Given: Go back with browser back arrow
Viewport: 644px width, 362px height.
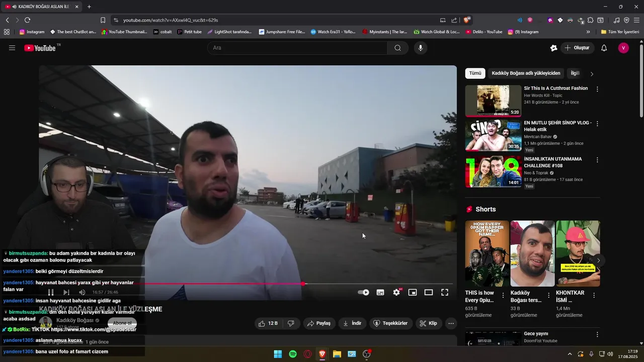Looking at the screenshot, I should pos(8,20).
